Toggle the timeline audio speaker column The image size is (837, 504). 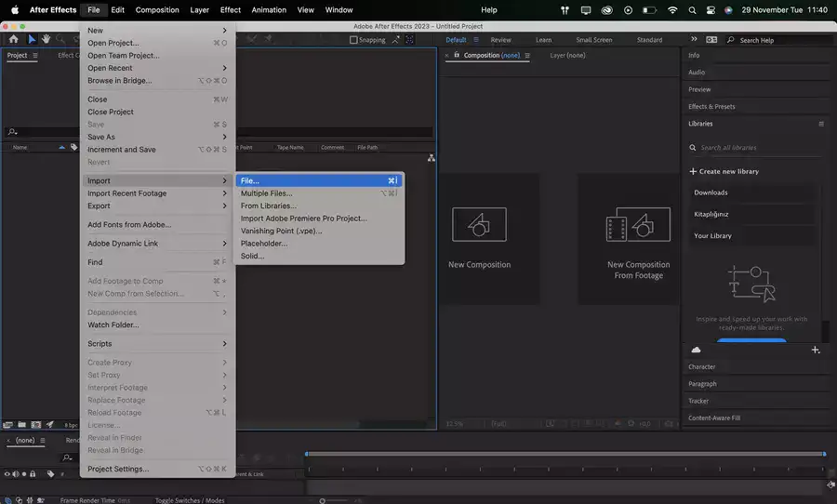[x=16, y=473]
